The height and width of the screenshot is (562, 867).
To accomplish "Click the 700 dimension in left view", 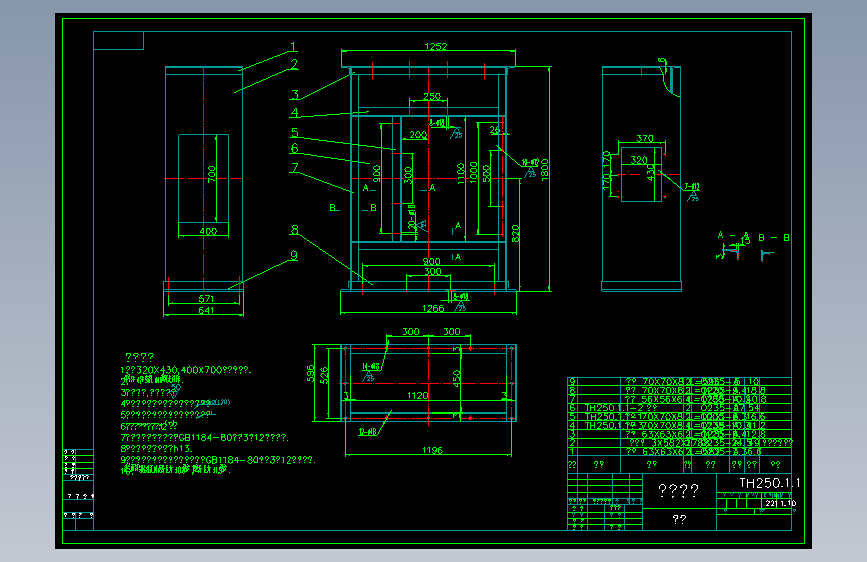I will click(x=212, y=174).
